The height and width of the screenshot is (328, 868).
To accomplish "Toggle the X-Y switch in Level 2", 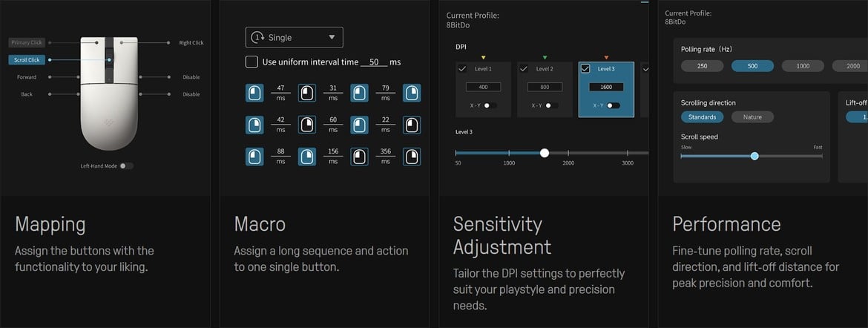I will pyautogui.click(x=551, y=105).
